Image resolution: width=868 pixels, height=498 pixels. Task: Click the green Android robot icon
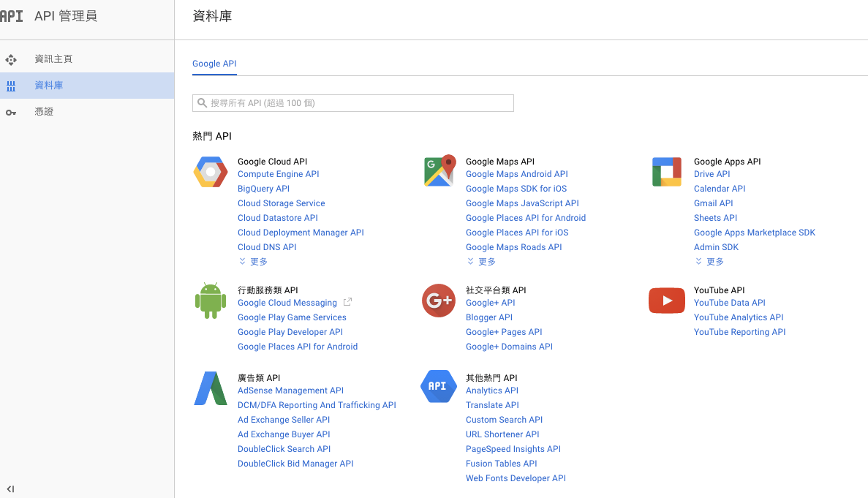click(x=211, y=301)
